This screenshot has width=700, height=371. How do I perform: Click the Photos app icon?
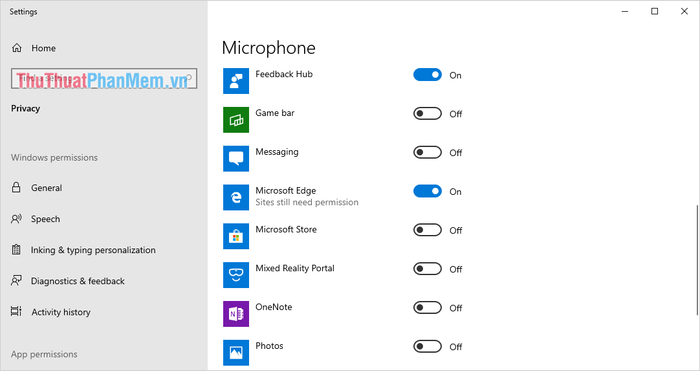(236, 353)
